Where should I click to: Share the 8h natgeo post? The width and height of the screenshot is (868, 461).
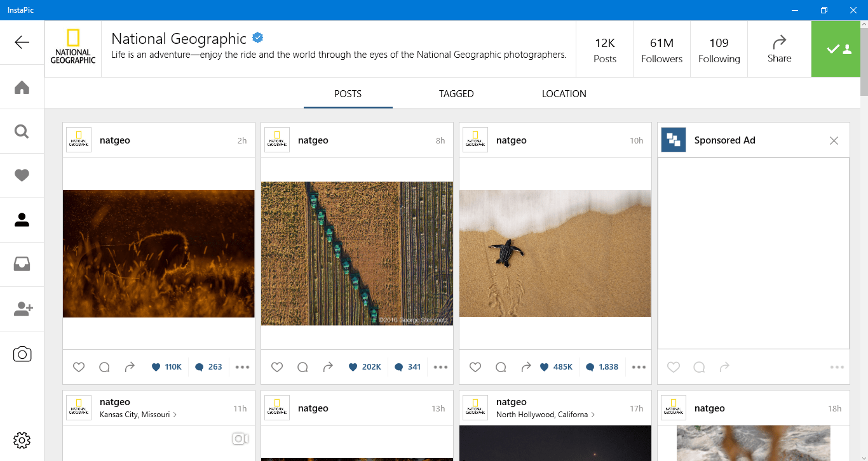coord(328,367)
